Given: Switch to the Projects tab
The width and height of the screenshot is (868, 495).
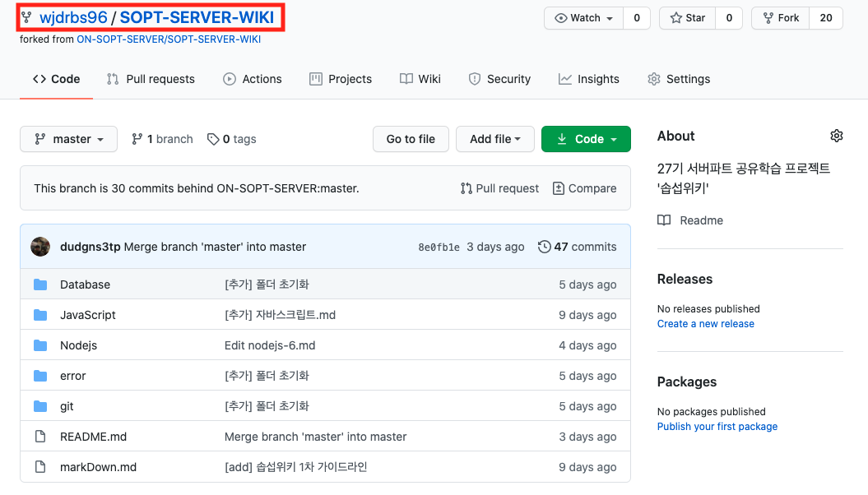Looking at the screenshot, I should pos(341,79).
